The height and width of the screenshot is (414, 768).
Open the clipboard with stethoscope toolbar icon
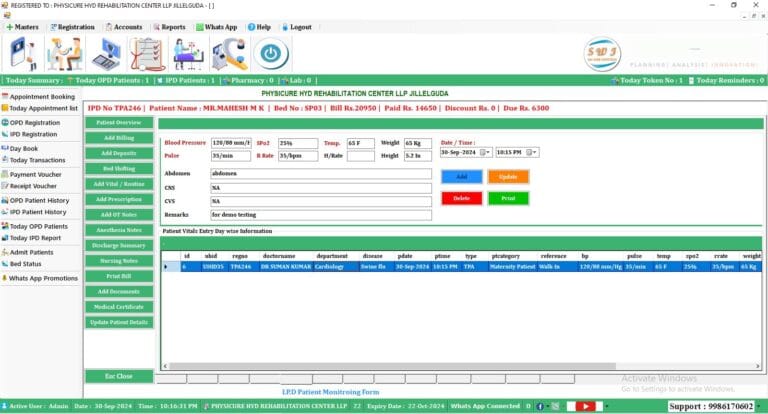pyautogui.click(x=147, y=54)
